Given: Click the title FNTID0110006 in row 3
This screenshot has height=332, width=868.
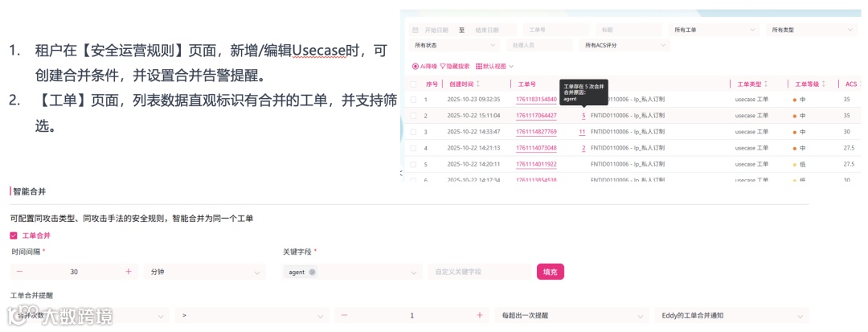Looking at the screenshot, I should [x=627, y=132].
